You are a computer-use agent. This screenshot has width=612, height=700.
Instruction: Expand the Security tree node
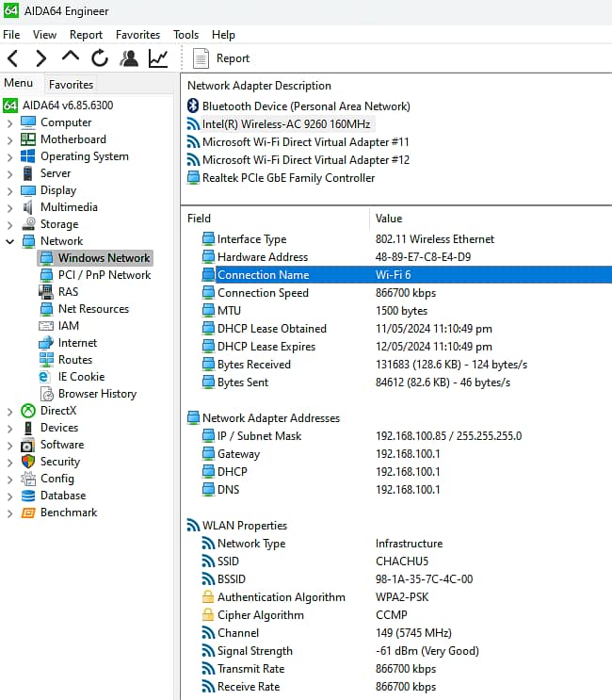click(9, 462)
